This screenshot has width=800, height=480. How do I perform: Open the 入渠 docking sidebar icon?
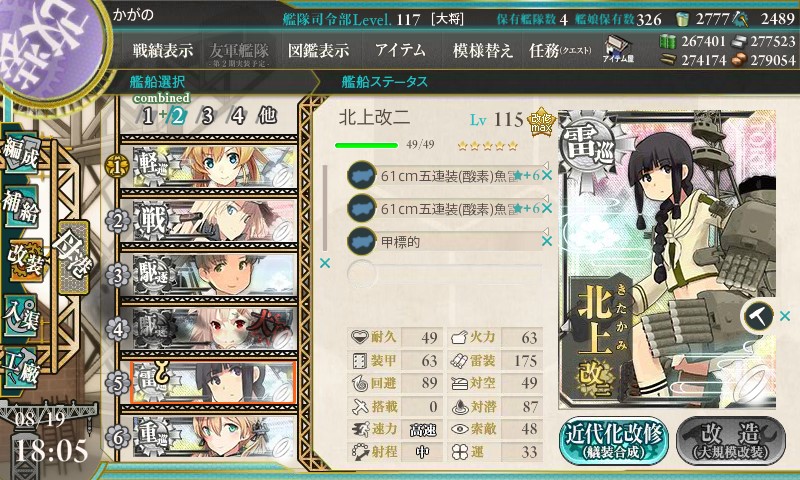[20, 314]
